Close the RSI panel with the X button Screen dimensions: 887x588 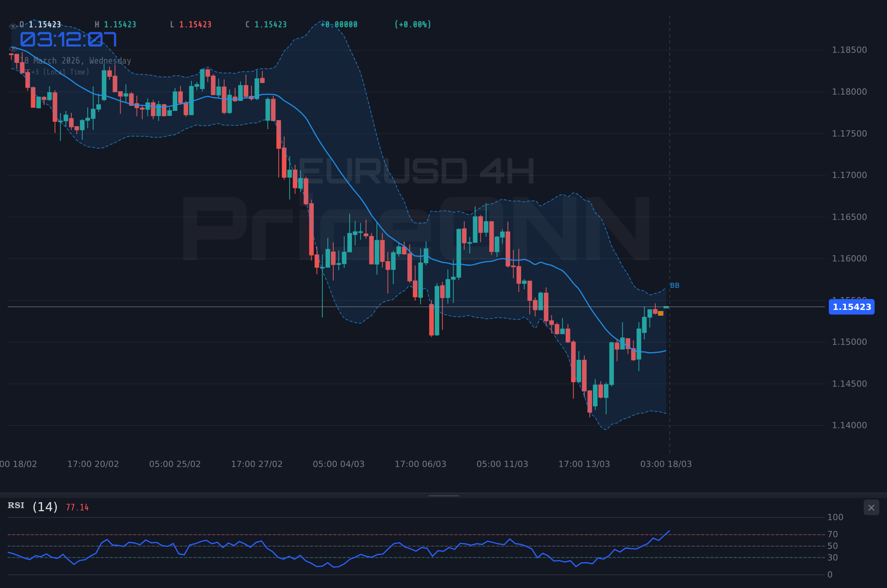tap(871, 508)
